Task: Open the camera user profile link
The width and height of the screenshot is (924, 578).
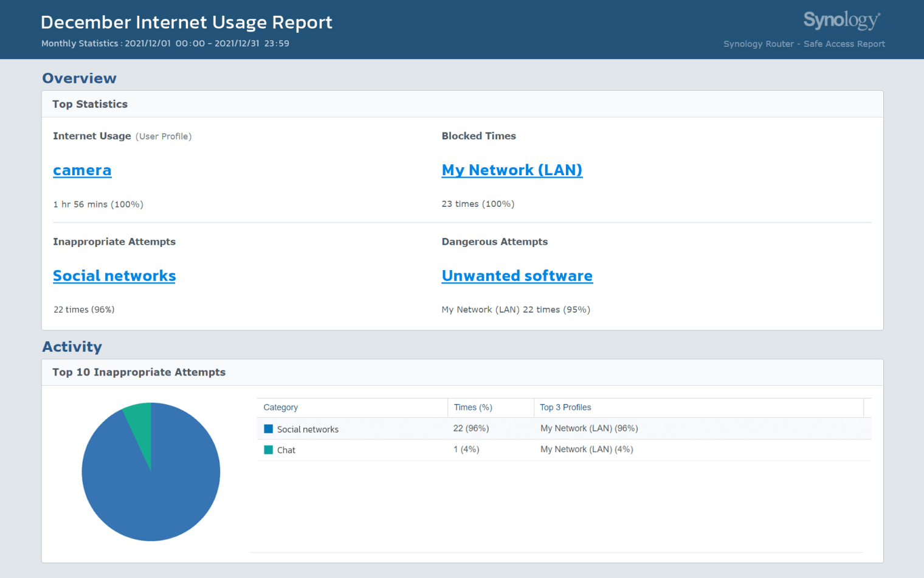Action: tap(82, 170)
